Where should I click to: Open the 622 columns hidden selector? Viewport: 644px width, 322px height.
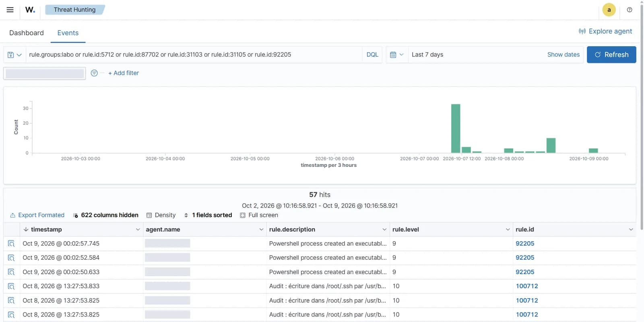pyautogui.click(x=105, y=215)
